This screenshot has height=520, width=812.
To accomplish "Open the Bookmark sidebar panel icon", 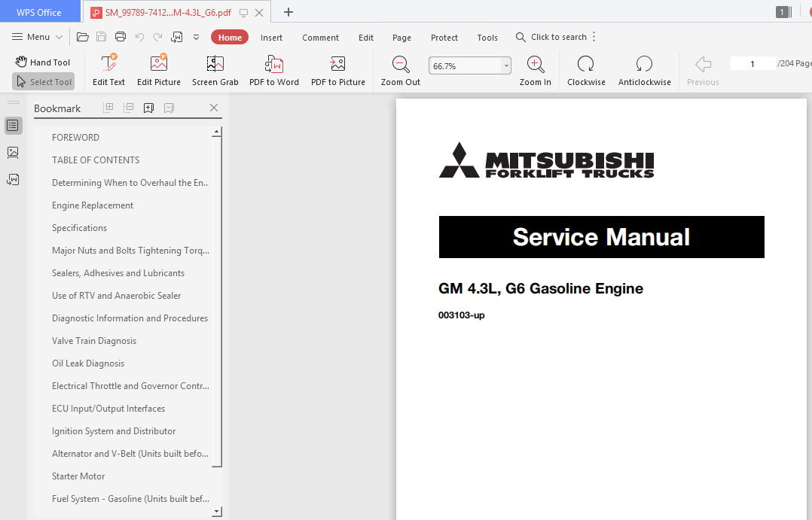I will (13, 126).
